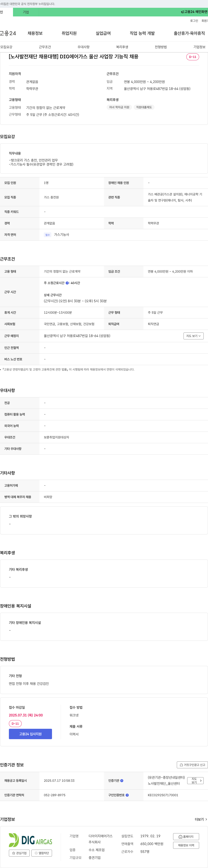The height and width of the screenshot is (868, 208).
Task: View 채용정보 이력 of the company
Action: (186, 846)
